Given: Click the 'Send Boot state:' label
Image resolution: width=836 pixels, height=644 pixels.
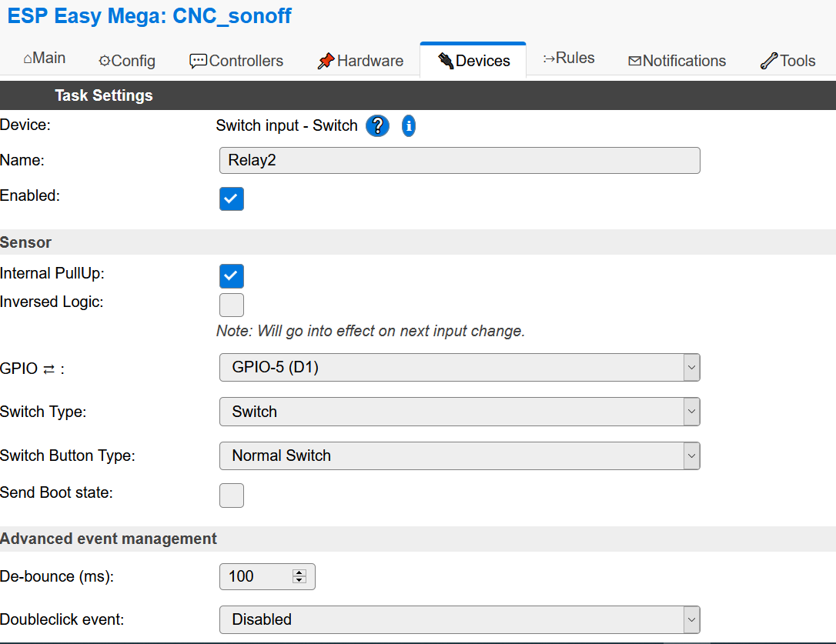Looking at the screenshot, I should (56, 492).
